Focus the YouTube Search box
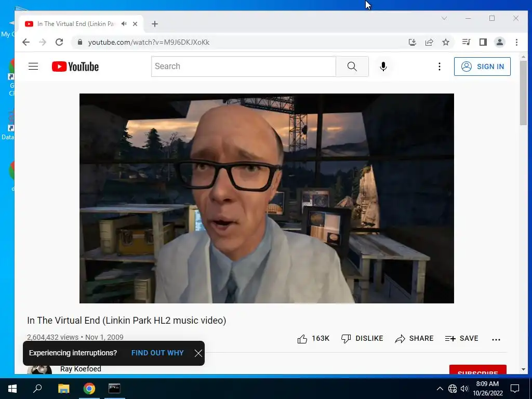532x399 pixels. tap(244, 66)
